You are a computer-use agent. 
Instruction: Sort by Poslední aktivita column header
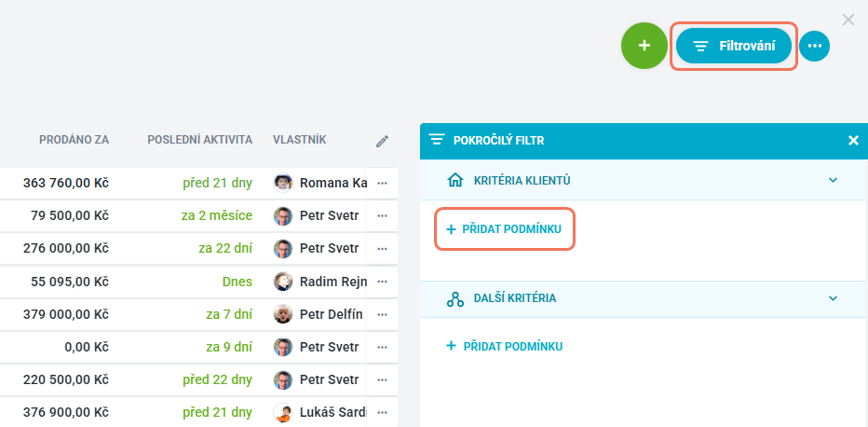(x=200, y=140)
